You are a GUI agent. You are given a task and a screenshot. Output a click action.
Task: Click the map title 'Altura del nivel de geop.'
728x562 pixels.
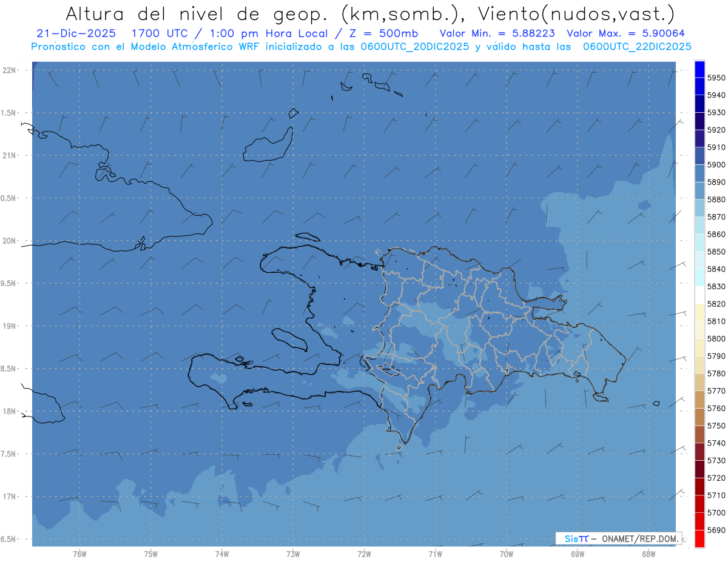coord(198,13)
